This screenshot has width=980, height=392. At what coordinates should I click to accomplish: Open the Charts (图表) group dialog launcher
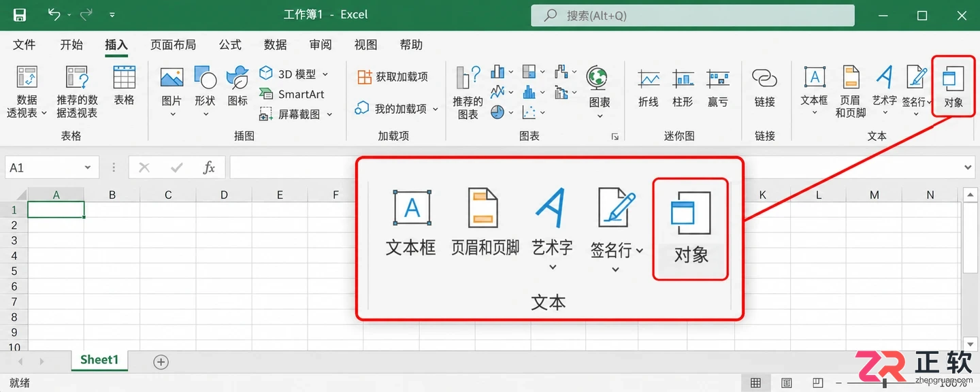click(x=615, y=137)
